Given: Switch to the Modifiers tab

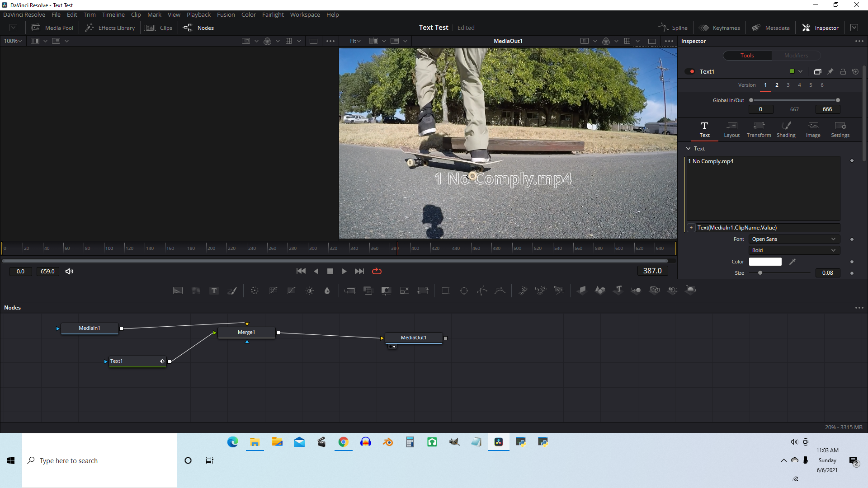Looking at the screenshot, I should pos(796,56).
